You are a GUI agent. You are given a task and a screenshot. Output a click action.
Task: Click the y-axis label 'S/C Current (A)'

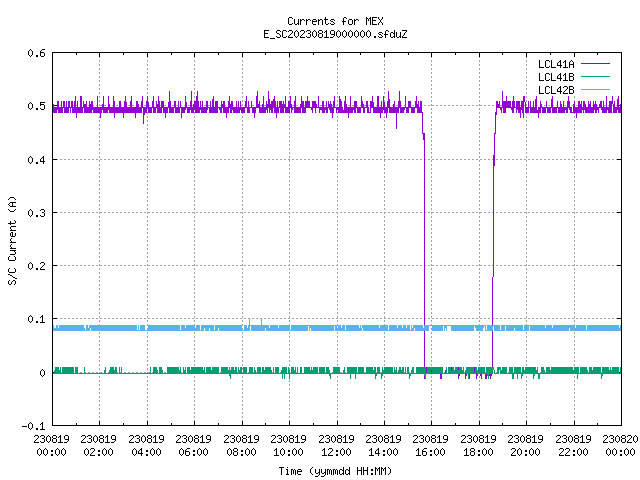click(13, 240)
